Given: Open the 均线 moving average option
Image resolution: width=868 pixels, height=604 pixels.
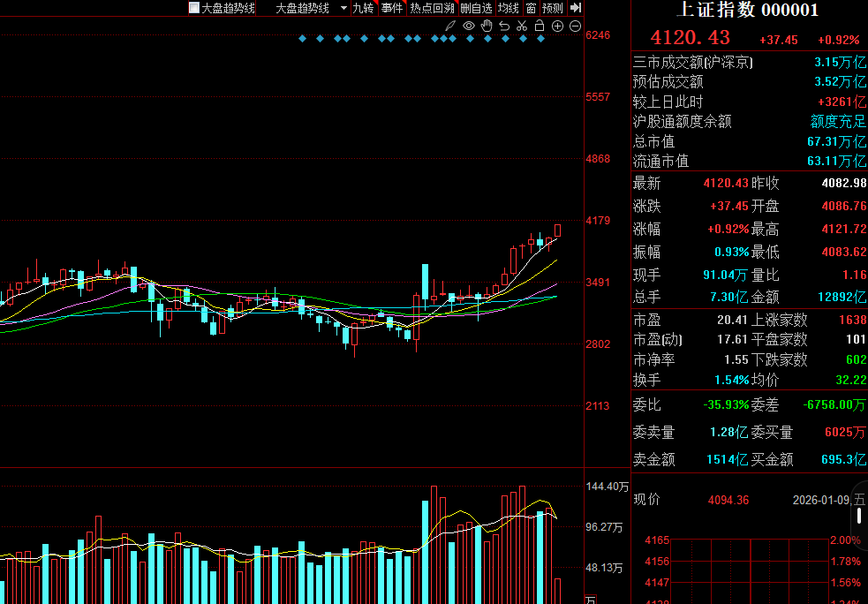Looking at the screenshot, I should (509, 8).
